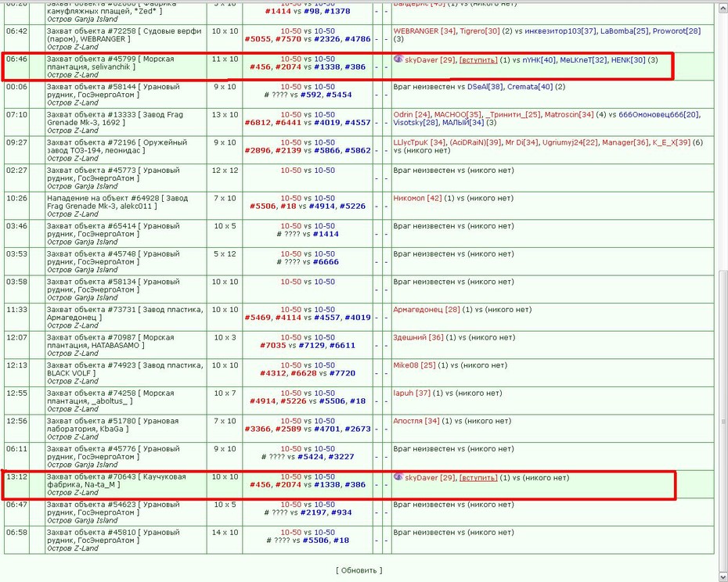Open player Cremata[40] profile
The width and height of the screenshot is (728, 582).
(530, 87)
